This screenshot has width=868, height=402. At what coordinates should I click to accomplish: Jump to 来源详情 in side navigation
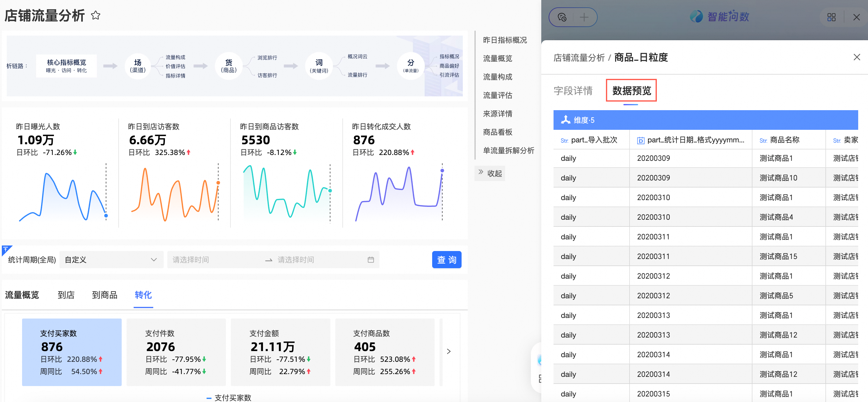point(497,114)
